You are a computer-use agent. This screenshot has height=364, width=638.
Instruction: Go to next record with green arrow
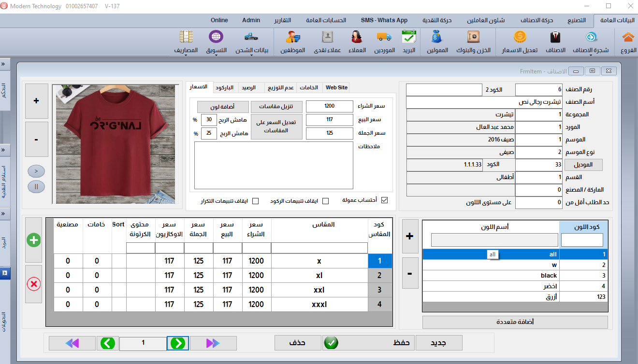click(x=178, y=343)
